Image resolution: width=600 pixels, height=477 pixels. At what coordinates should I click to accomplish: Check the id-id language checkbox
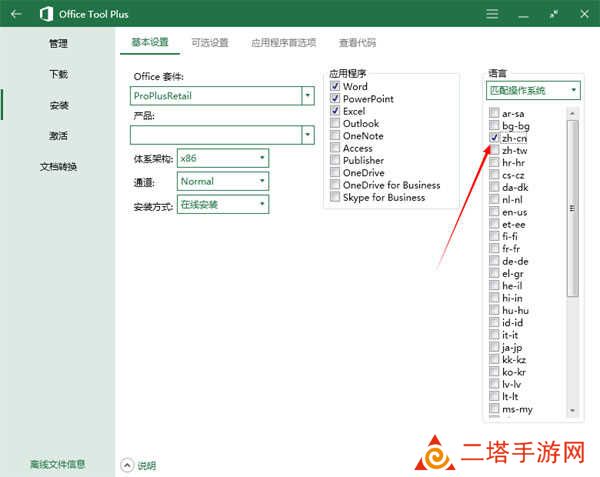point(494,322)
